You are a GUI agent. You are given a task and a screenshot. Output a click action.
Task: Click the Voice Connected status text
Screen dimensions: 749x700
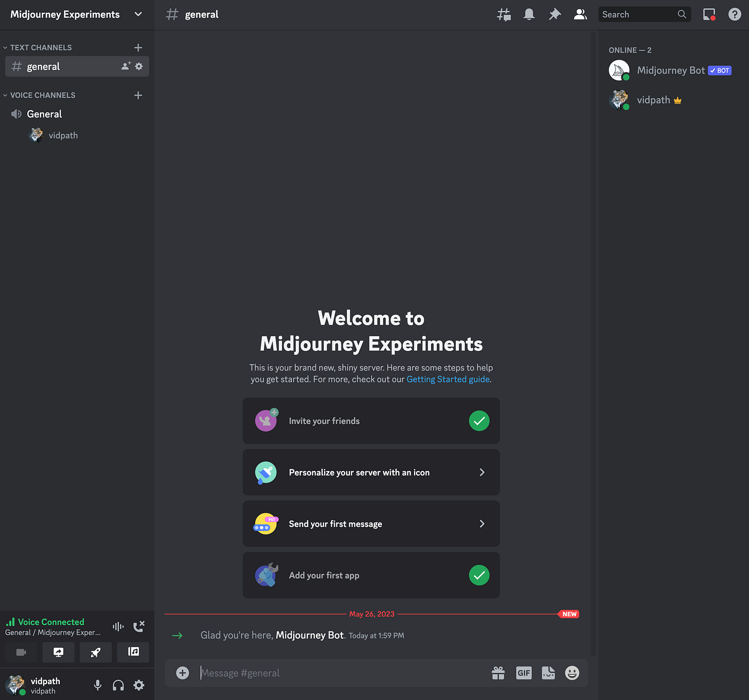click(51, 622)
